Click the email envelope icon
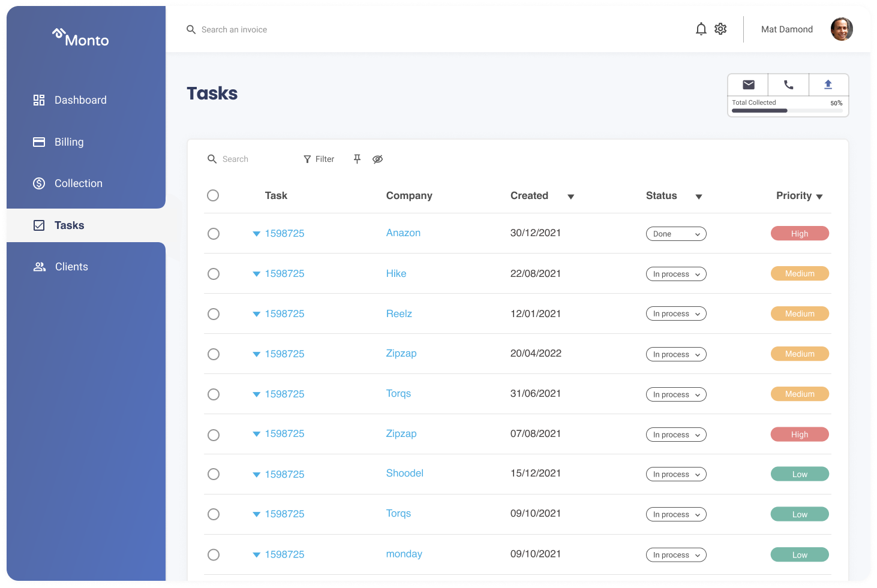 pos(748,85)
